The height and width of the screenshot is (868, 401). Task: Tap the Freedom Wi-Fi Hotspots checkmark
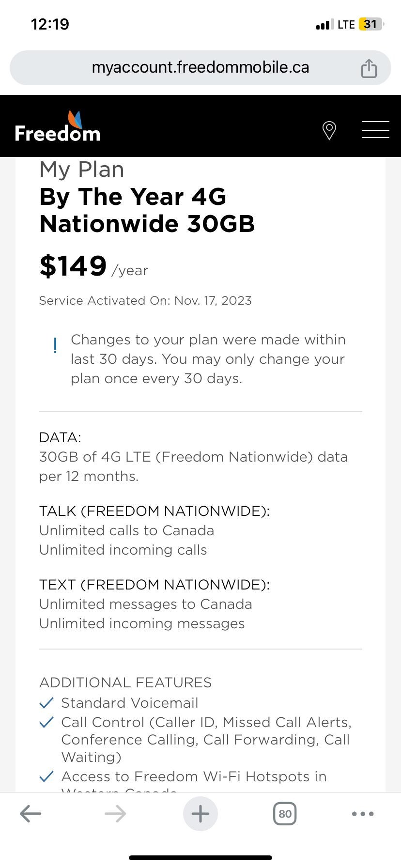(47, 776)
